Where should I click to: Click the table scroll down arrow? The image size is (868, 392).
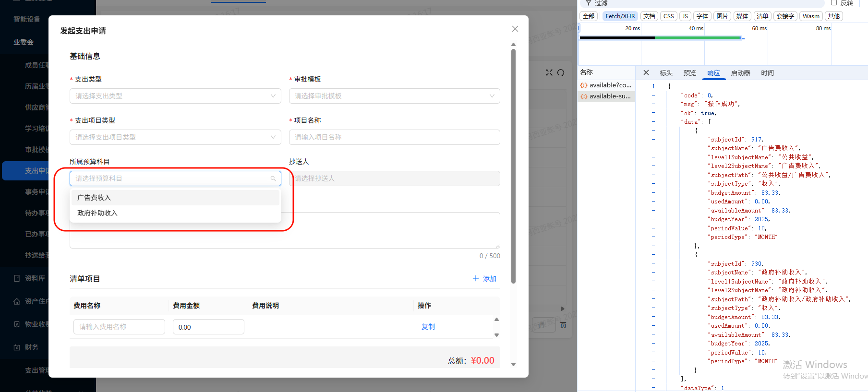497,335
